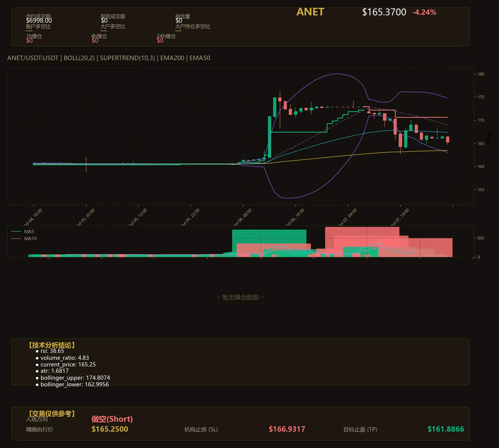Click the 账户多空比 label
Image resolution: width=499 pixels, height=448 pixels.
38,27
